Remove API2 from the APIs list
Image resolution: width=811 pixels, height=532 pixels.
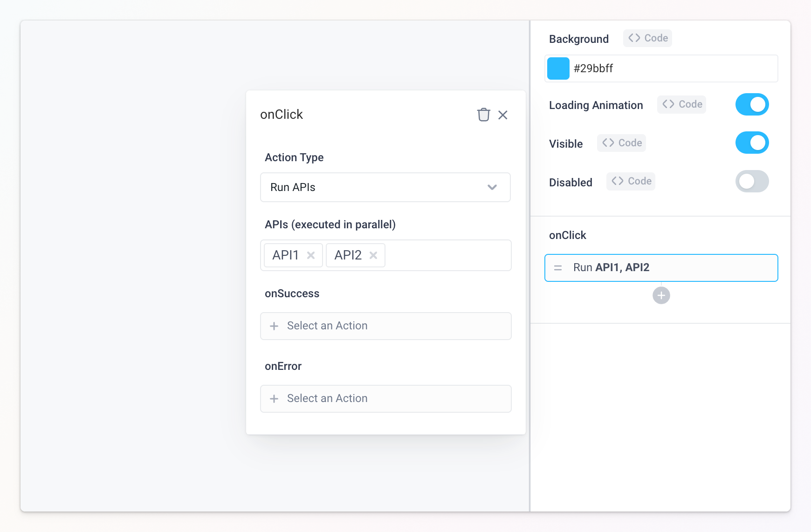373,255
